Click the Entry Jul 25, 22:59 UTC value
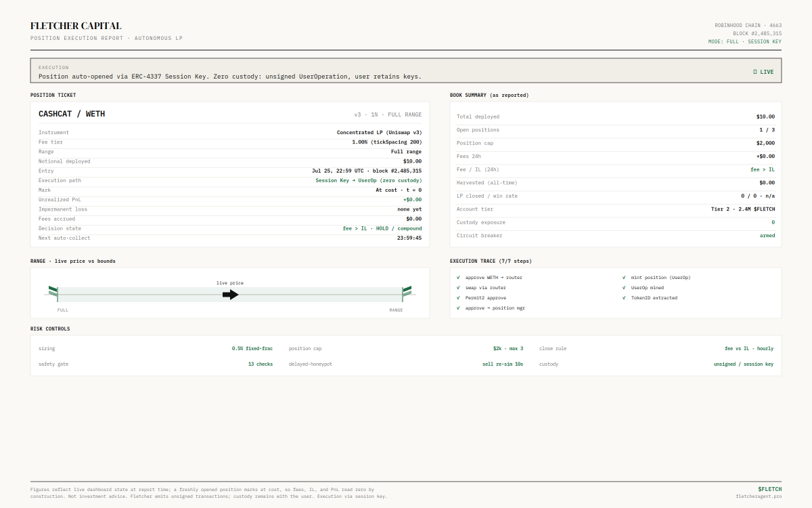Viewport: 812px width, 508px height. click(367, 171)
